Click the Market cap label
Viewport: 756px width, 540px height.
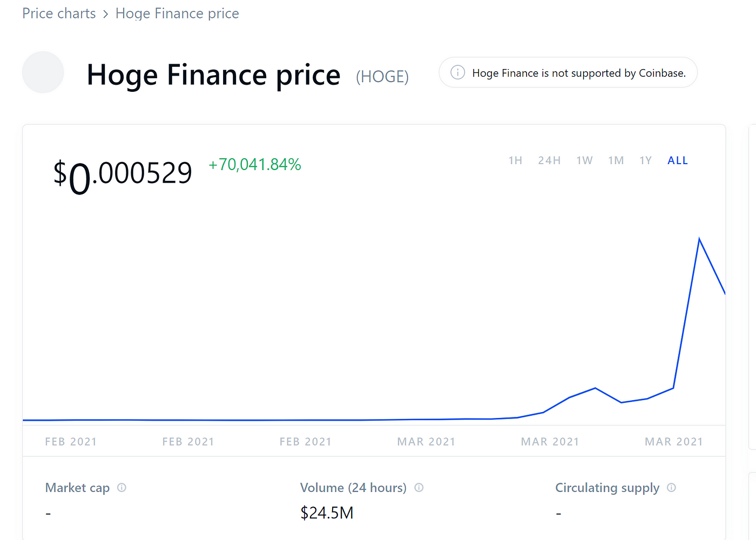point(77,488)
